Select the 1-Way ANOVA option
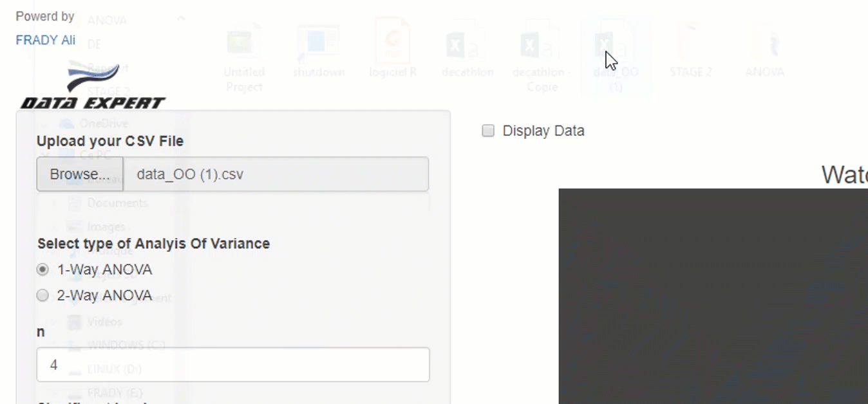Screen dimensions: 868x404 [42, 270]
